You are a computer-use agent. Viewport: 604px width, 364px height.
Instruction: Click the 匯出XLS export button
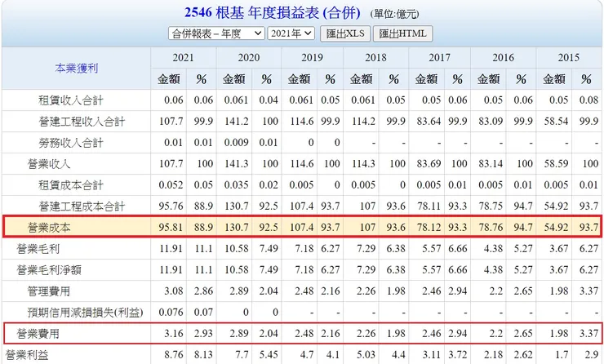(345, 33)
